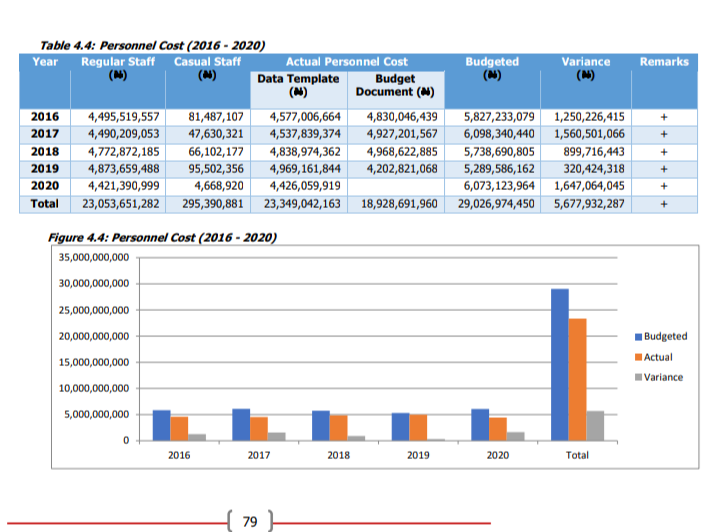Select row label 2018 in the table
Viewport: 720px width, 532px height.
click(x=45, y=151)
